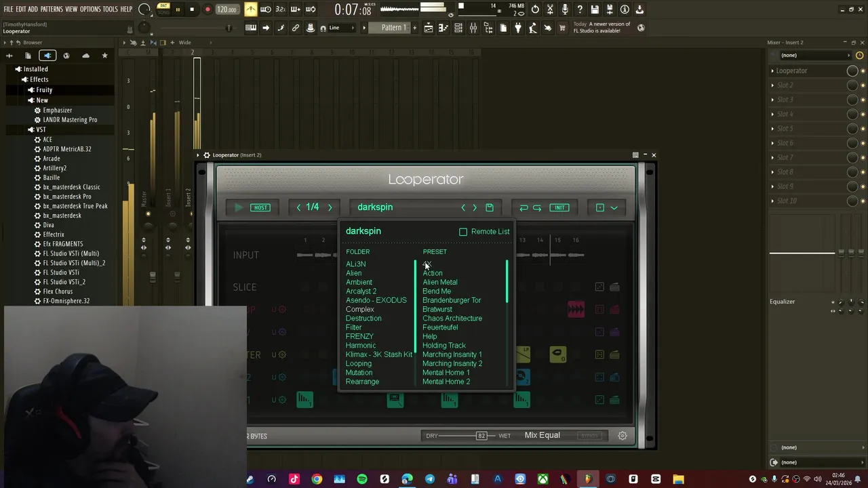Open the help question mark icon

[x=580, y=9]
